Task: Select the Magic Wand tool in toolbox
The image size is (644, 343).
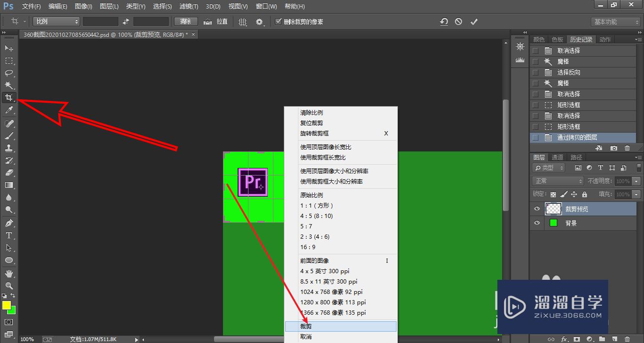Action: [x=9, y=85]
